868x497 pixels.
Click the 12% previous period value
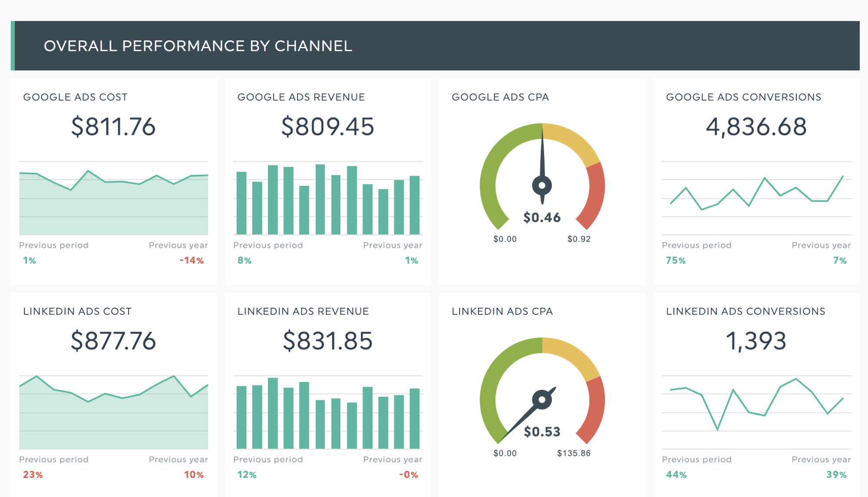(x=247, y=474)
